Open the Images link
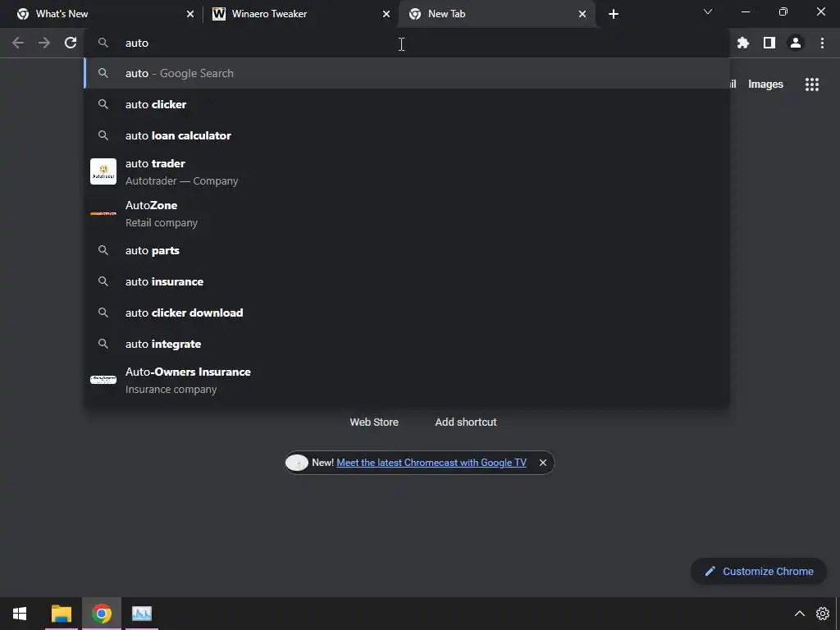This screenshot has width=840, height=630. [765, 84]
